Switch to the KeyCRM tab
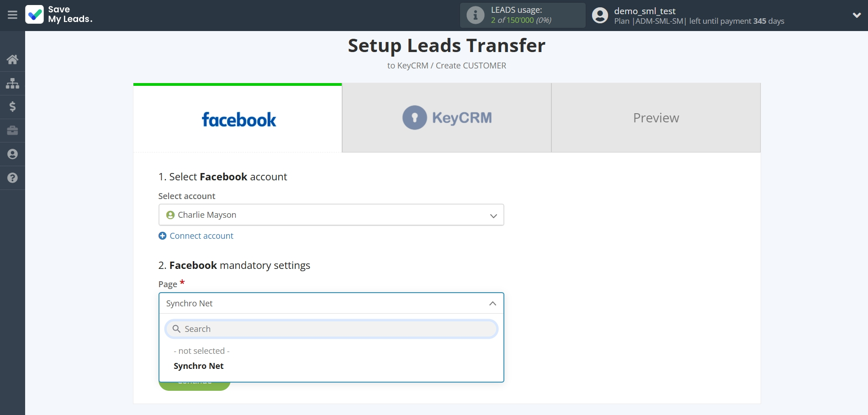This screenshot has height=415, width=868. 446,117
